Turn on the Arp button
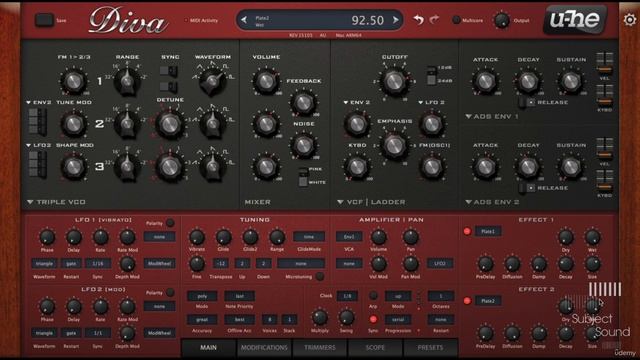Screen dimensions: 640x360 pyautogui.click(x=373, y=296)
